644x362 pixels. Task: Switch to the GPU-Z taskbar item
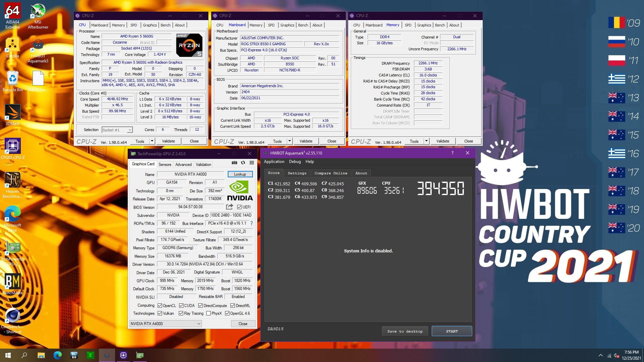140,355
